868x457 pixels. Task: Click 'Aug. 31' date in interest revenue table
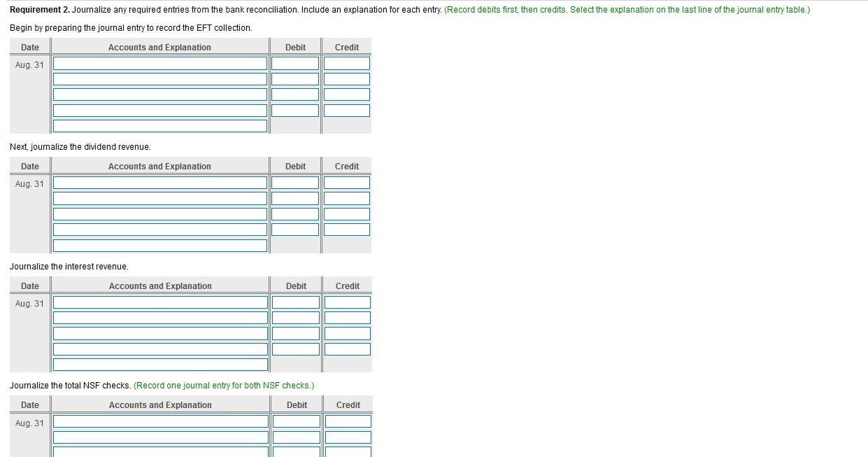pos(29,304)
